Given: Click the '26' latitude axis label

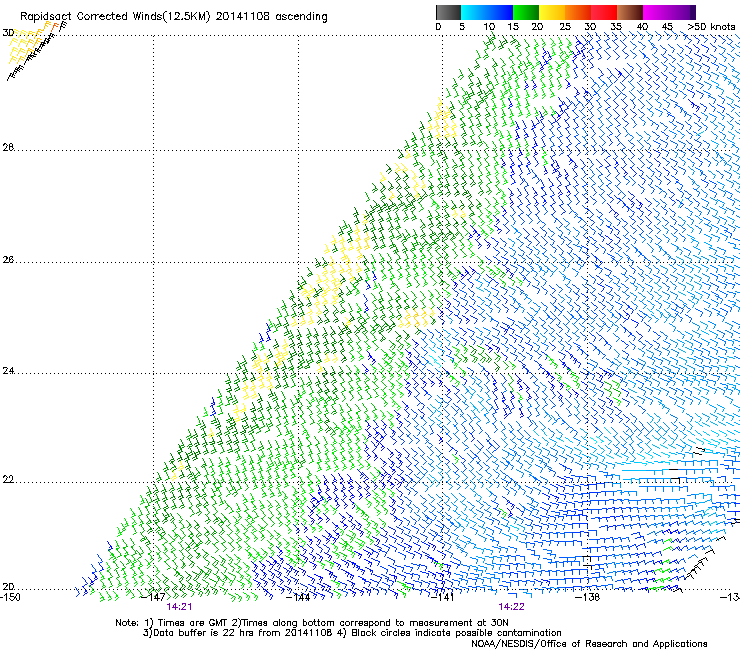Looking at the screenshot, I should 8,260.
